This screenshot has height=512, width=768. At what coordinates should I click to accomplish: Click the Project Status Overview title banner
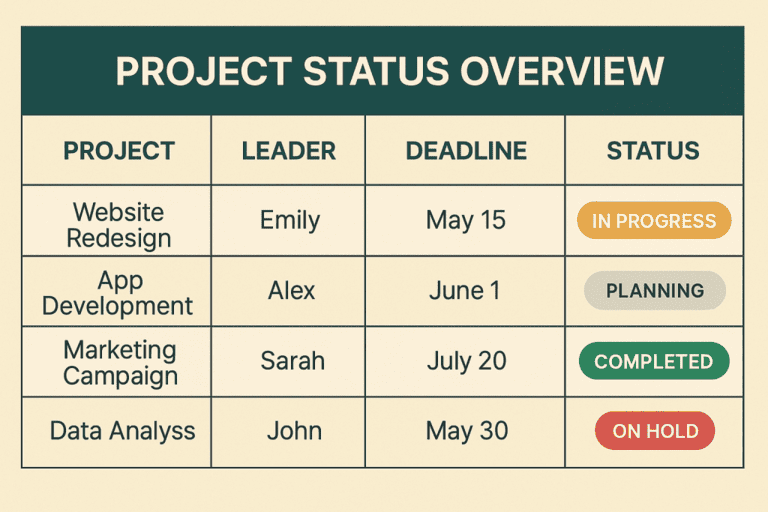tap(383, 71)
